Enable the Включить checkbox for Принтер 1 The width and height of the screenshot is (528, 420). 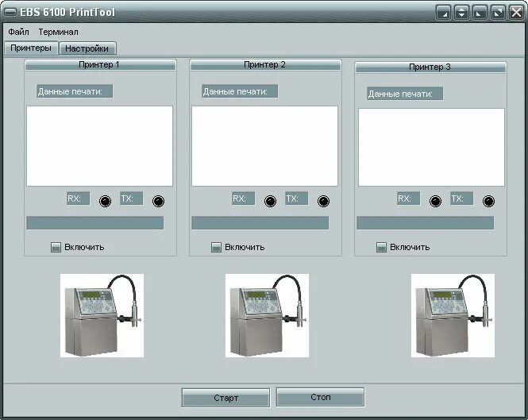(56, 247)
